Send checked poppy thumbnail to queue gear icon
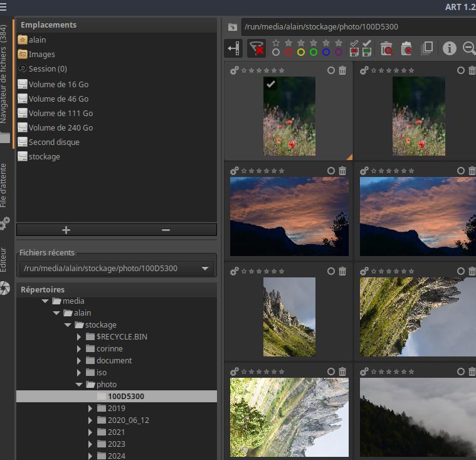 coord(235,70)
